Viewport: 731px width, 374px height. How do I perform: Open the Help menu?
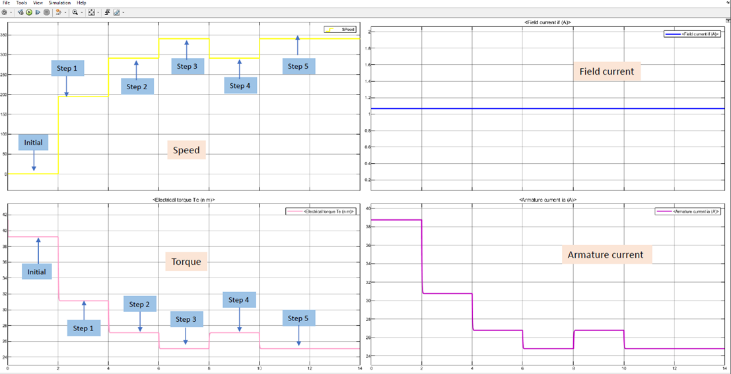pyautogui.click(x=82, y=3)
